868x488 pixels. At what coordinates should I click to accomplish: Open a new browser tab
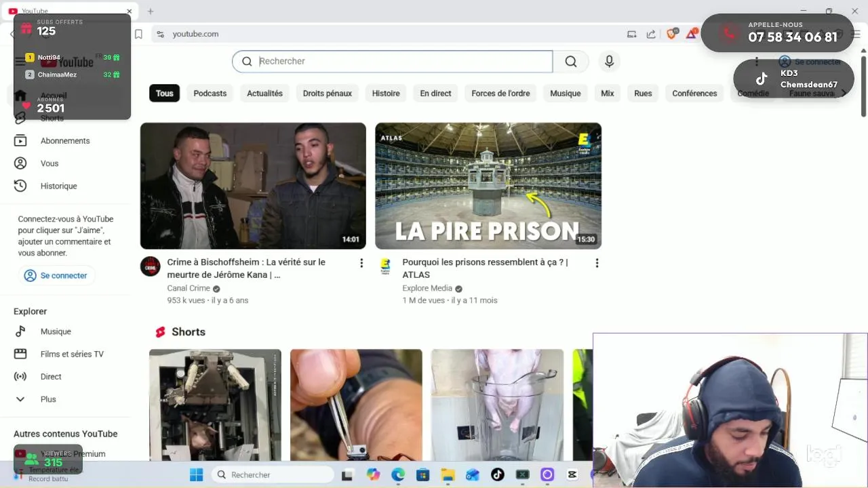click(151, 11)
